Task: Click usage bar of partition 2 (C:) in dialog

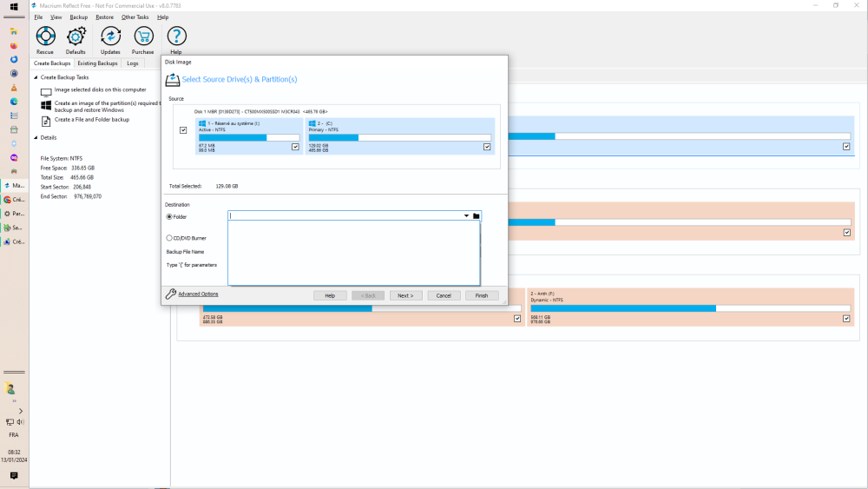Action: [399, 138]
